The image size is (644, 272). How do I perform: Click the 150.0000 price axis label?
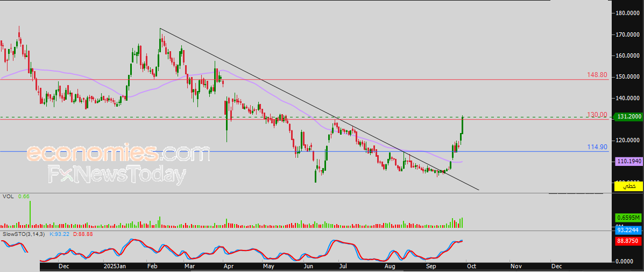627,77
